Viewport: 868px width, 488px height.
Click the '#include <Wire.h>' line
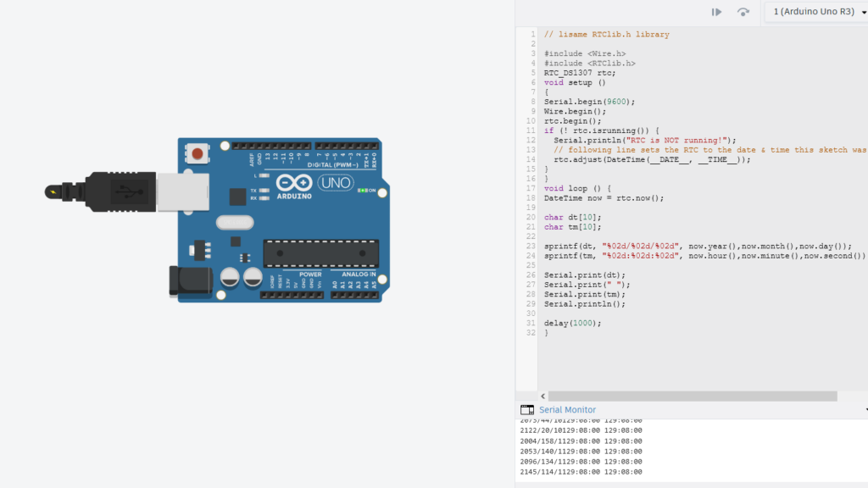(x=585, y=53)
